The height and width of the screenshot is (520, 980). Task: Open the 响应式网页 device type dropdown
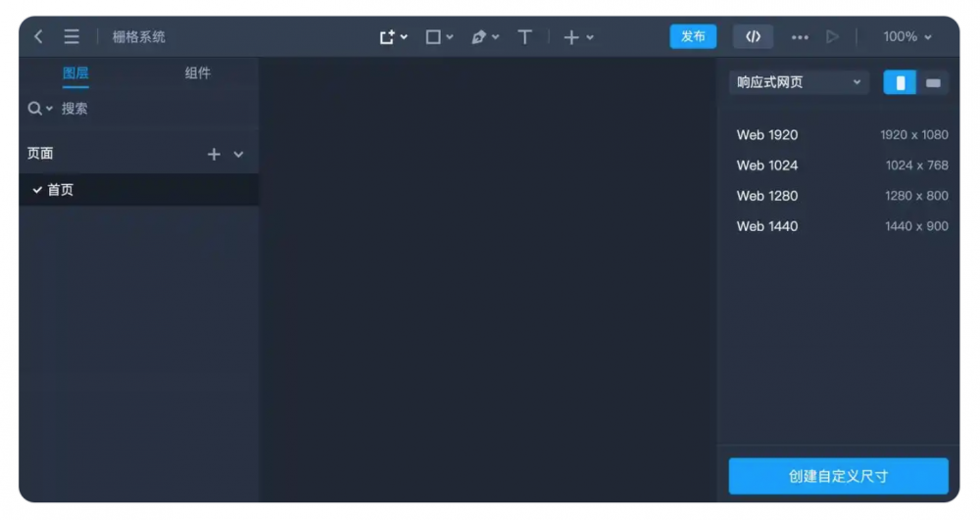[799, 83]
